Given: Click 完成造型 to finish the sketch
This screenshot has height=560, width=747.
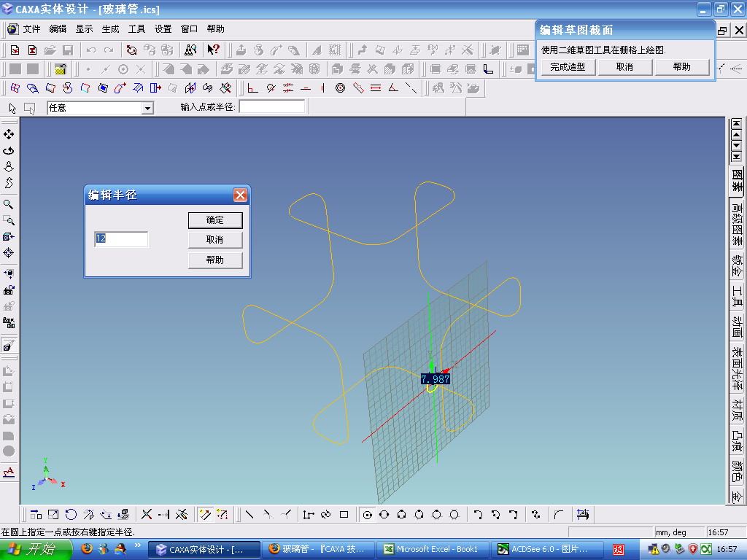Looking at the screenshot, I should coord(568,67).
